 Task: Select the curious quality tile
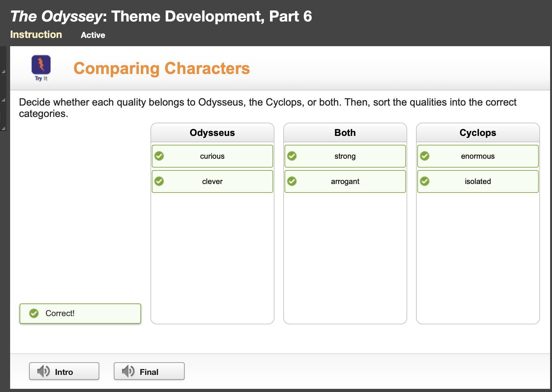[212, 156]
